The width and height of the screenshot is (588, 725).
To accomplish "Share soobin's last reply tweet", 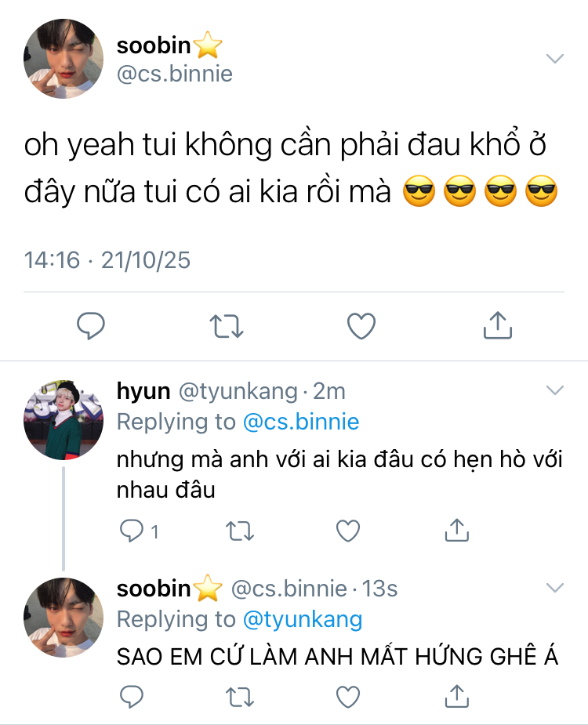I will [x=456, y=696].
